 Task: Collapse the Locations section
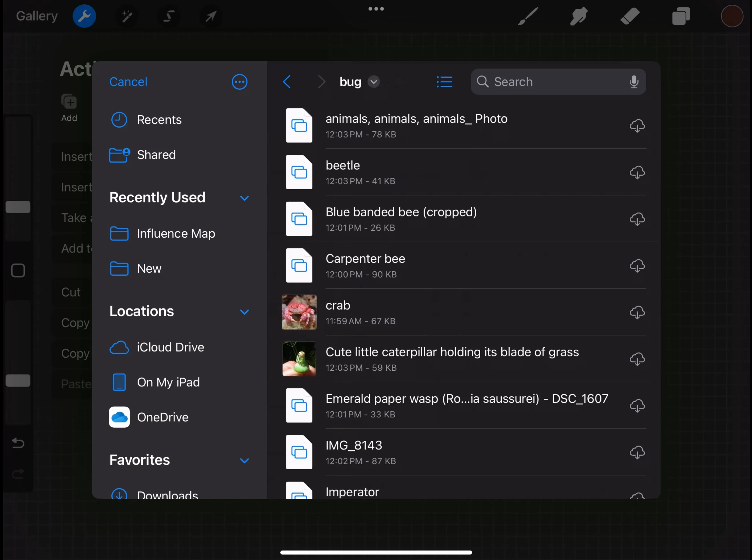(x=244, y=312)
